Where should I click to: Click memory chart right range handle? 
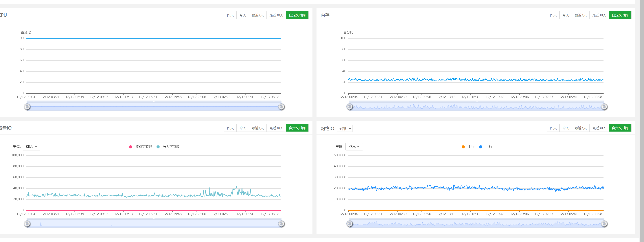pyautogui.click(x=604, y=107)
